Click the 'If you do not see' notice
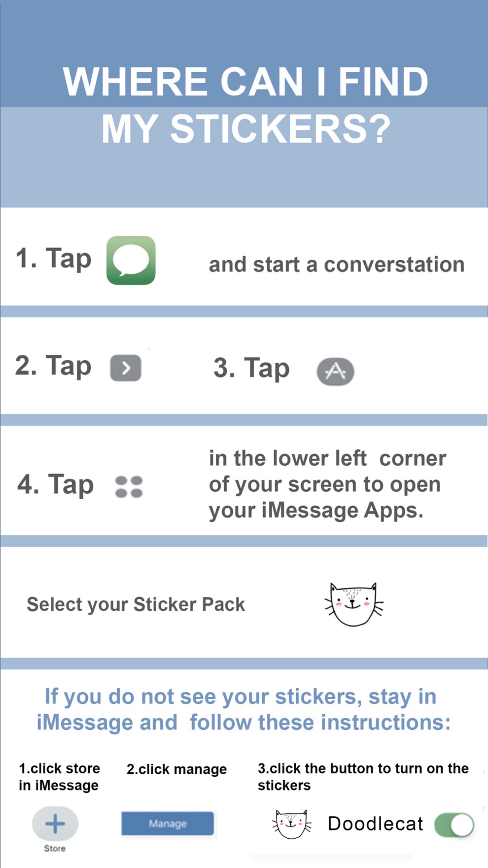 click(x=244, y=709)
